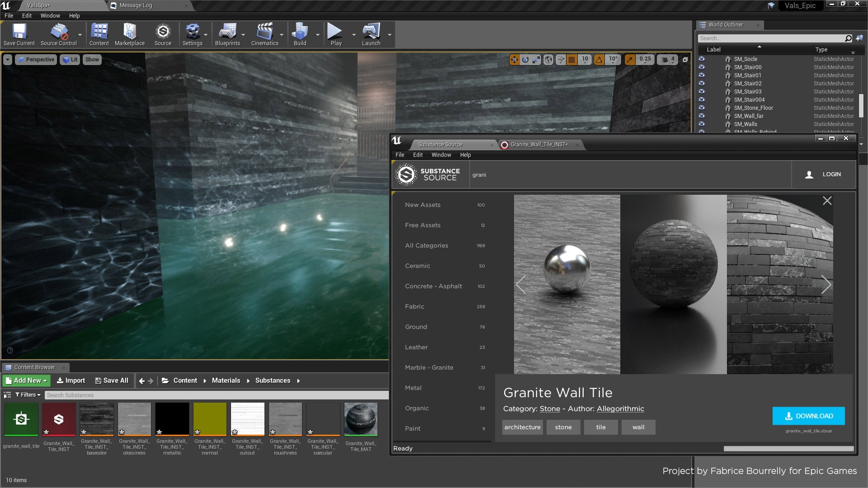
Task: Launch the game via the Launch icon
Action: click(371, 34)
